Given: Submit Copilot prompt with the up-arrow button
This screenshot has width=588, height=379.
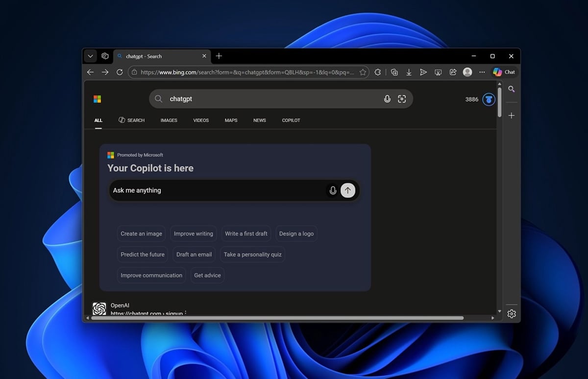Looking at the screenshot, I should pos(348,190).
